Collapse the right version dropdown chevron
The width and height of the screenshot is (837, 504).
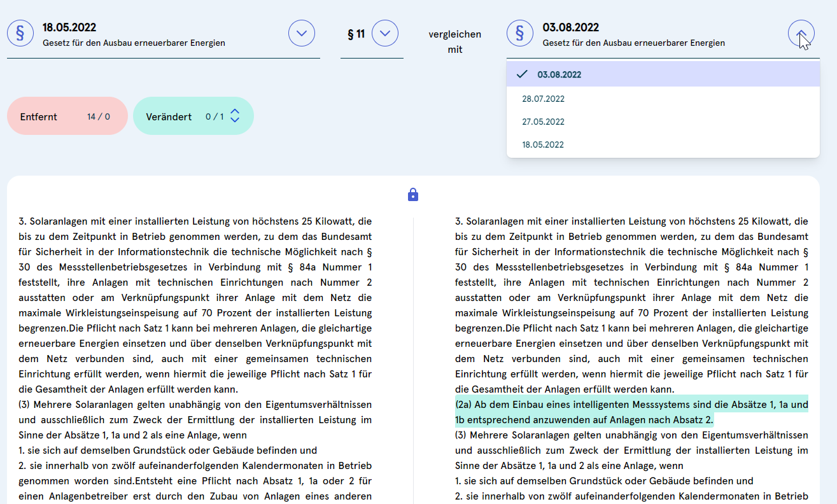(801, 33)
